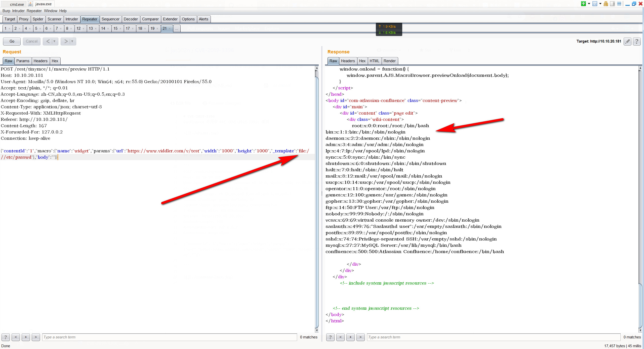Click request scrollbar down arrow
The width and height of the screenshot is (644, 349).
(x=317, y=330)
